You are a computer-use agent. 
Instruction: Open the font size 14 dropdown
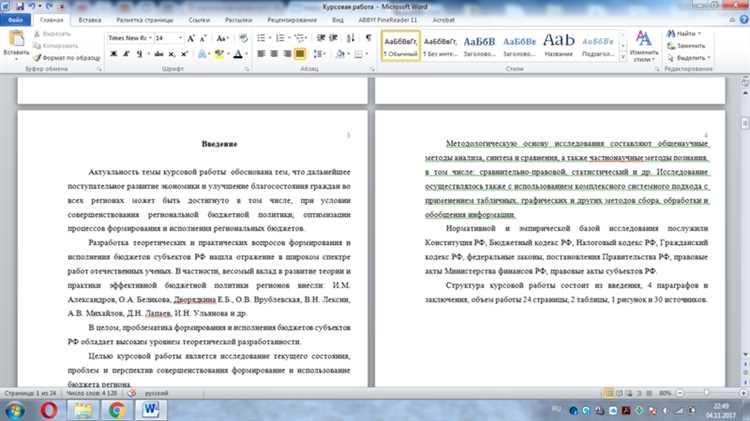180,38
